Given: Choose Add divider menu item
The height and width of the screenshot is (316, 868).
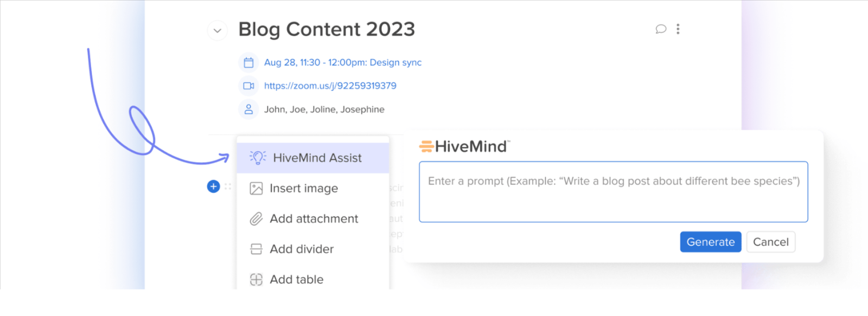Looking at the screenshot, I should click(313, 249).
